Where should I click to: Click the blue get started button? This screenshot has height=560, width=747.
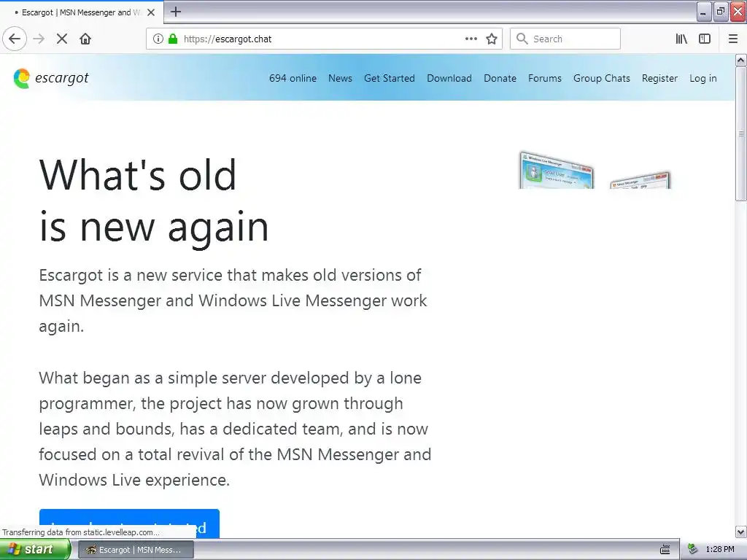pyautogui.click(x=129, y=524)
